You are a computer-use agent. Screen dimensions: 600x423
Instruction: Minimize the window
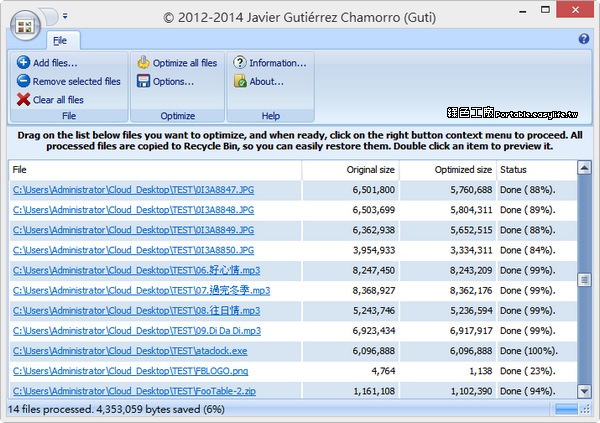click(x=522, y=11)
